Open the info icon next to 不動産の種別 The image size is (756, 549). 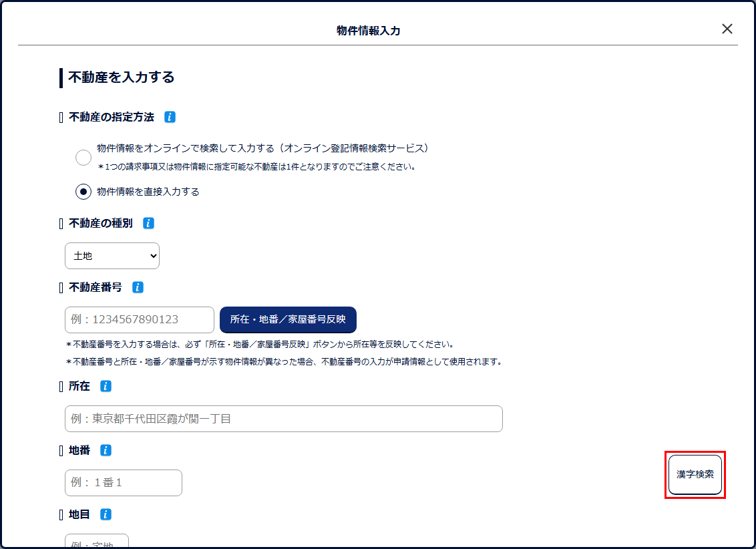coord(148,223)
